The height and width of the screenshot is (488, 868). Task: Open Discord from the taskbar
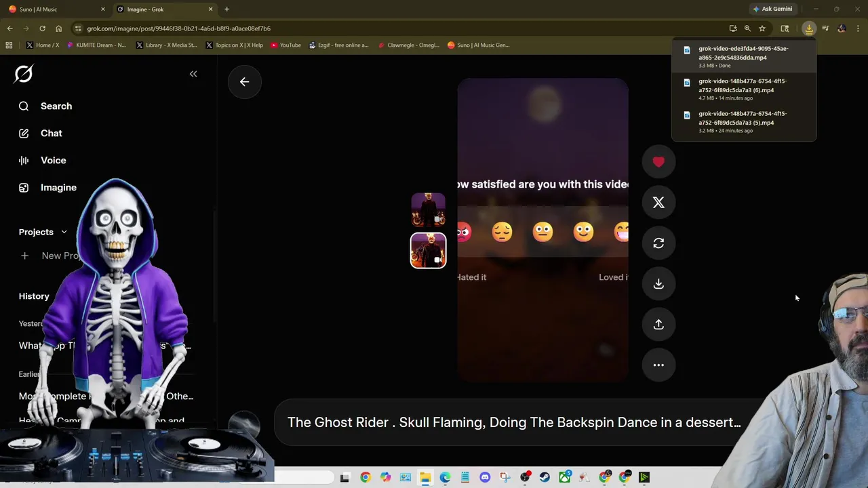click(x=485, y=478)
